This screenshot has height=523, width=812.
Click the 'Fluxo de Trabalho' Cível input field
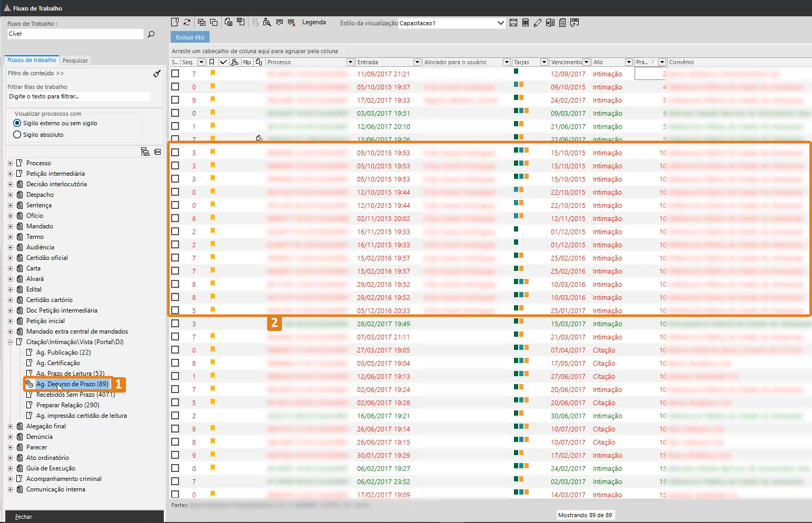pos(75,34)
